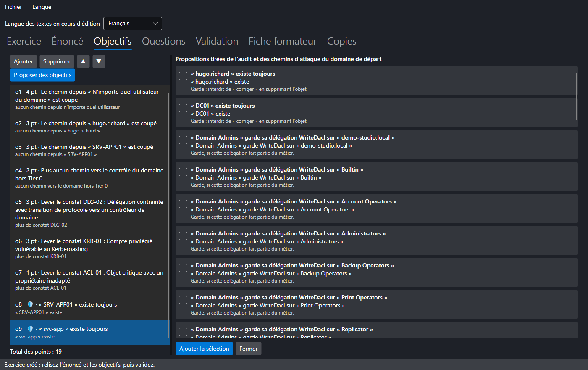Open the editing language dropdown set to Français
The height and width of the screenshot is (370, 588).
click(x=133, y=24)
